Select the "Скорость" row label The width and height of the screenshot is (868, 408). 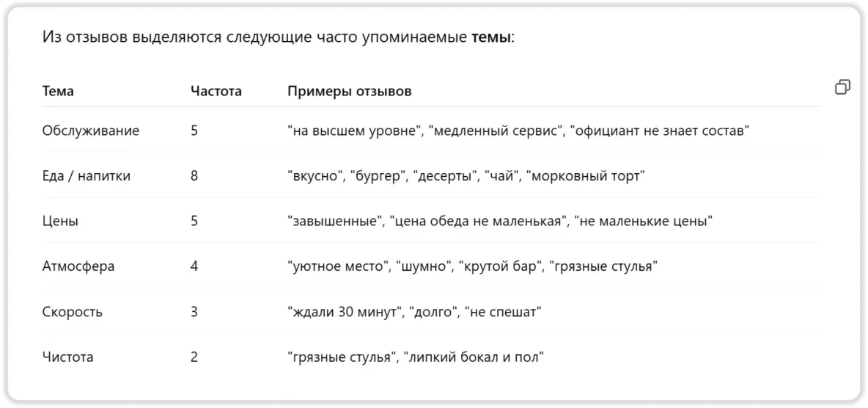pyautogui.click(x=73, y=312)
